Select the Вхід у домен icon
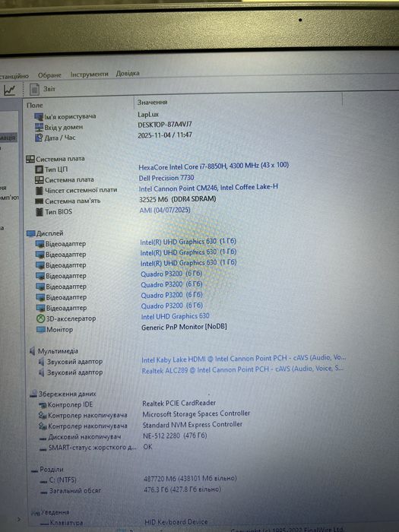The image size is (399, 532). pyautogui.click(x=39, y=127)
